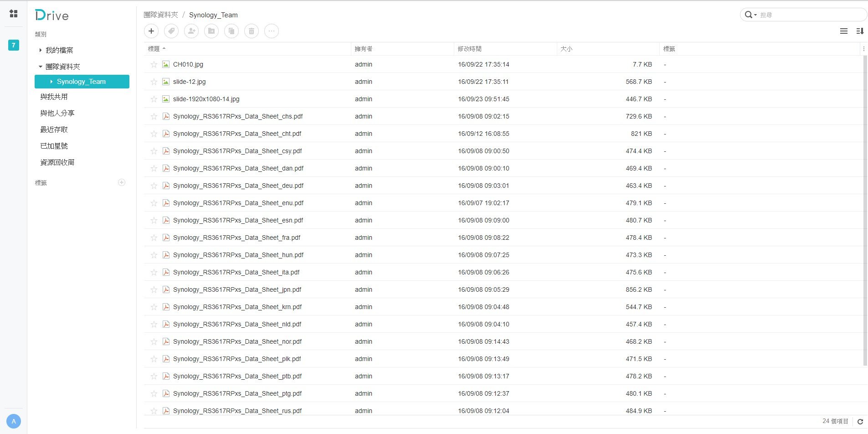Add a new label with plus icon

[122, 182]
